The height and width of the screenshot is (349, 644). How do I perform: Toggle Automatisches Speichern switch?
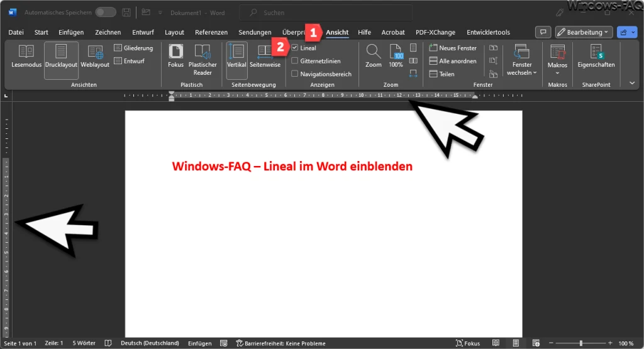(x=106, y=13)
